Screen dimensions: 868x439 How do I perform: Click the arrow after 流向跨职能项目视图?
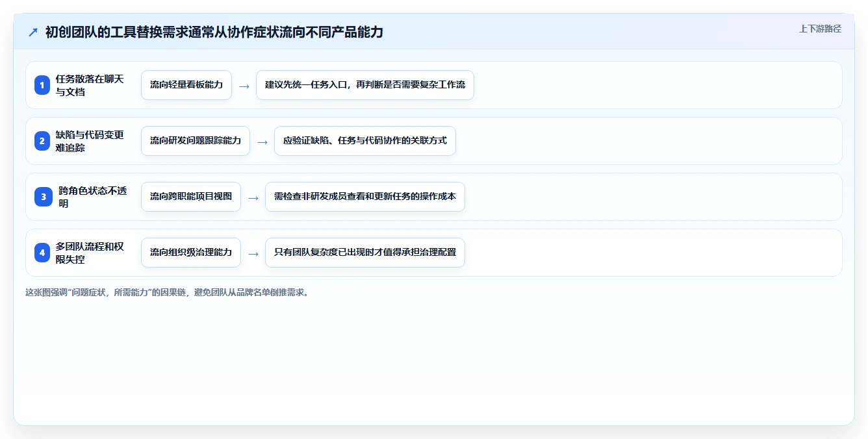tap(253, 197)
